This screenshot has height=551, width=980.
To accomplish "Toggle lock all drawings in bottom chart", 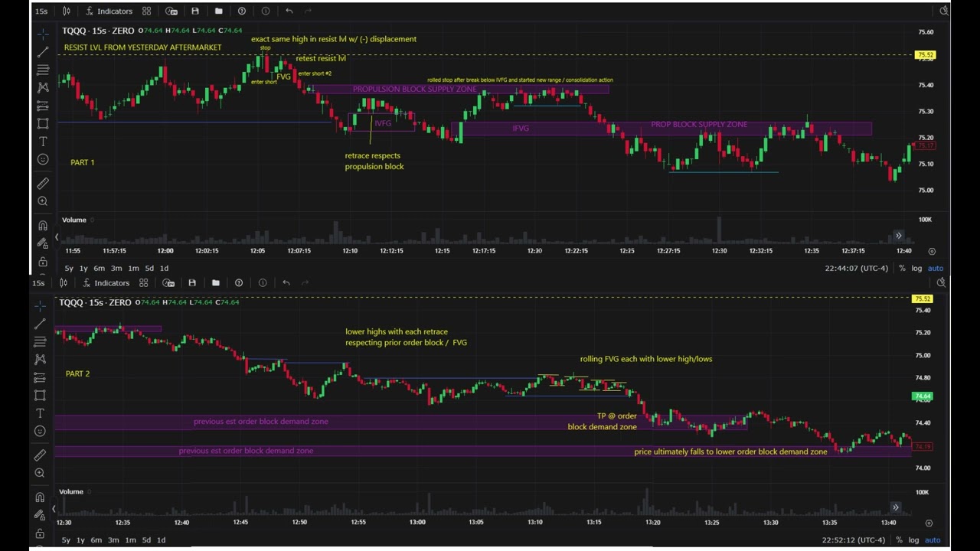I will tap(40, 533).
